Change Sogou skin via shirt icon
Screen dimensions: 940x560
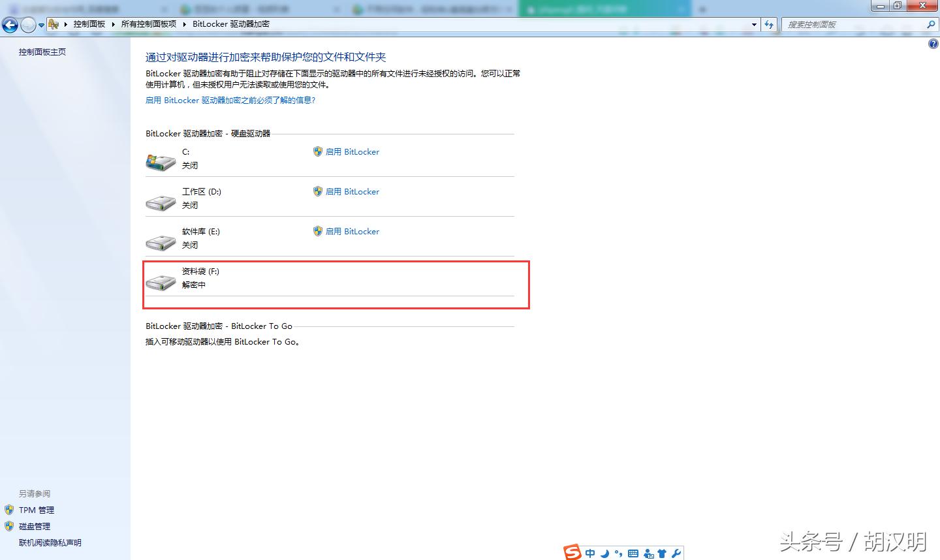click(x=662, y=553)
